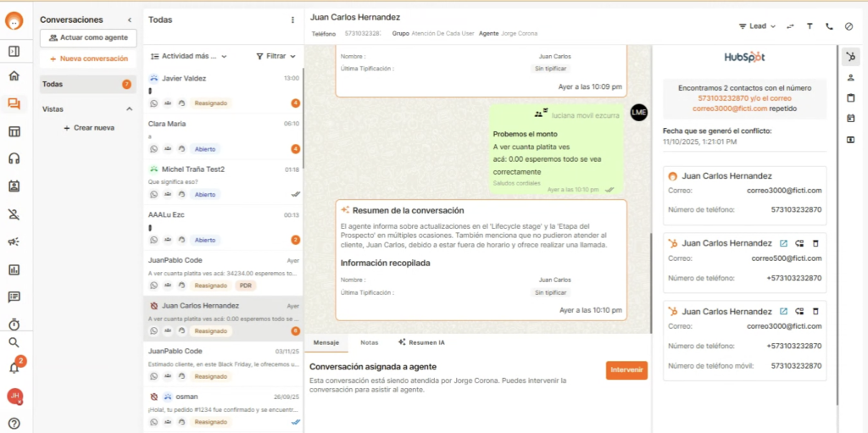
Task: Click Nueva conversación button
Action: (88, 58)
